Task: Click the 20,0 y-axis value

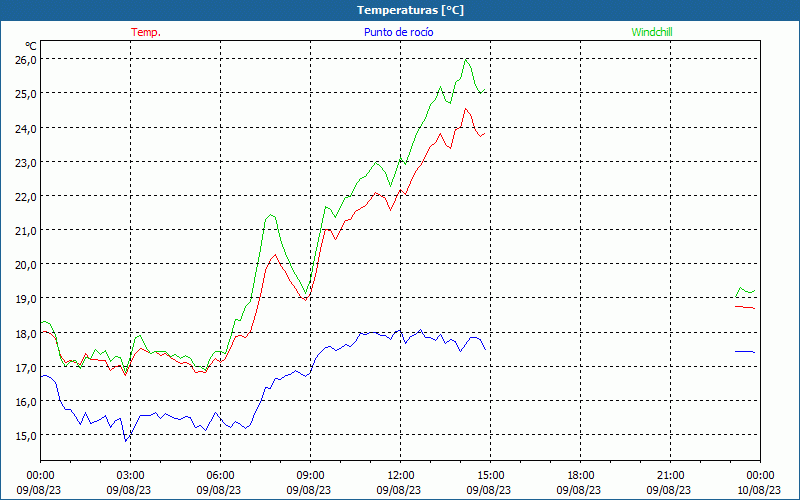Action: [x=26, y=265]
